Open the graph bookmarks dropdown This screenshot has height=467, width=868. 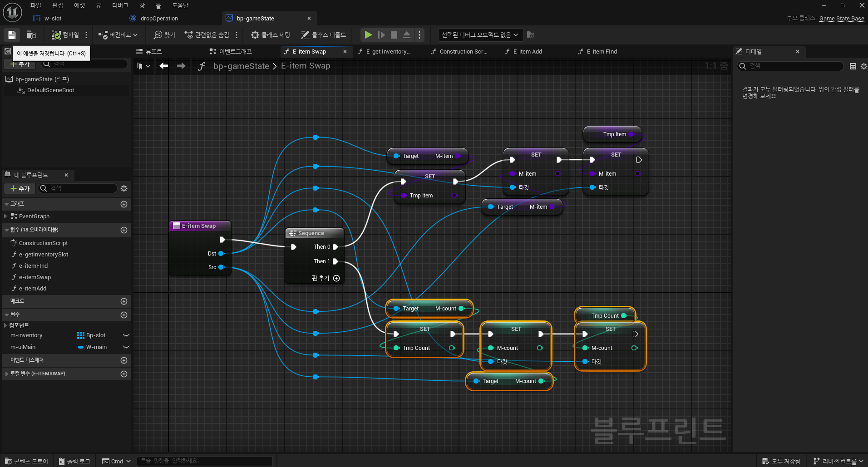point(143,66)
